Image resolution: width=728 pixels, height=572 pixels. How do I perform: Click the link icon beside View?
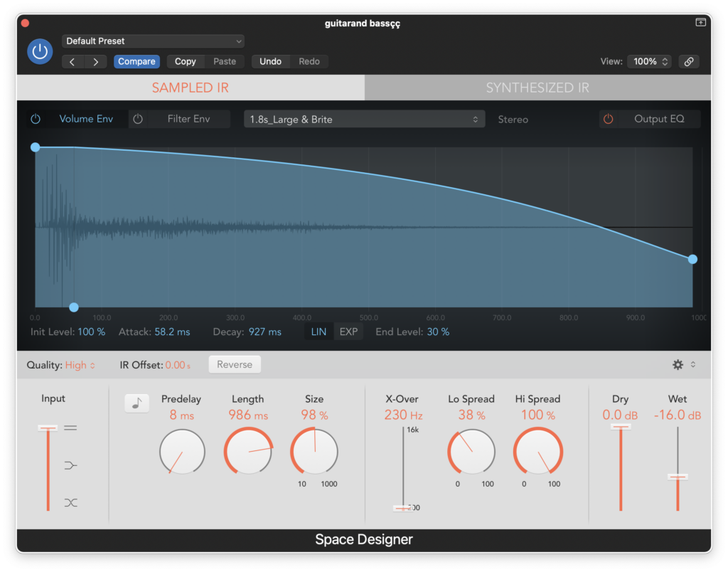pos(689,61)
